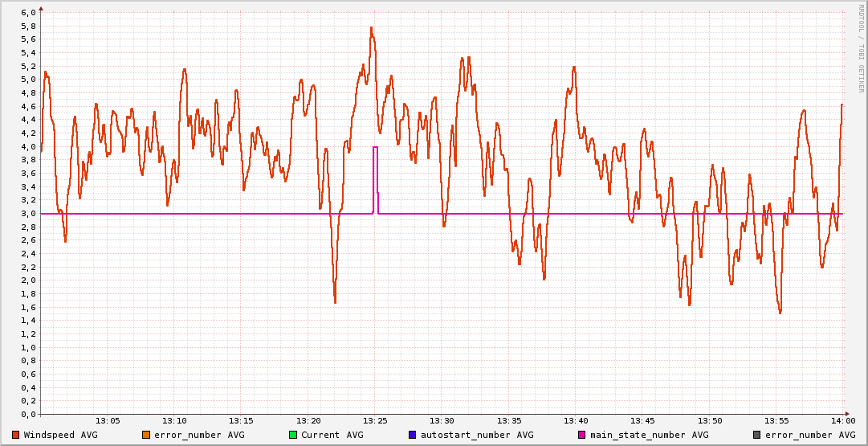Click the 6,0 value on the y-axis
The height and width of the screenshot is (446, 868).
pyautogui.click(x=27, y=13)
